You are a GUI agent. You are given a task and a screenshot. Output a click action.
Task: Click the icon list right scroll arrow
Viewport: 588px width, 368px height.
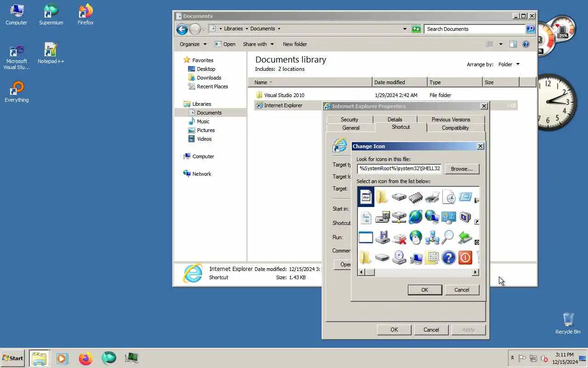click(x=475, y=272)
